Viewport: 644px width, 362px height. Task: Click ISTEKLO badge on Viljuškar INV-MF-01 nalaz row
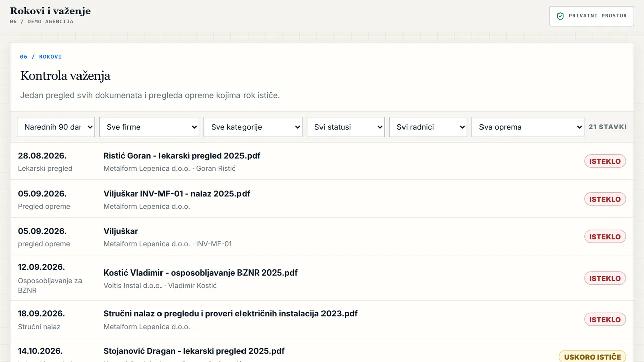(605, 199)
